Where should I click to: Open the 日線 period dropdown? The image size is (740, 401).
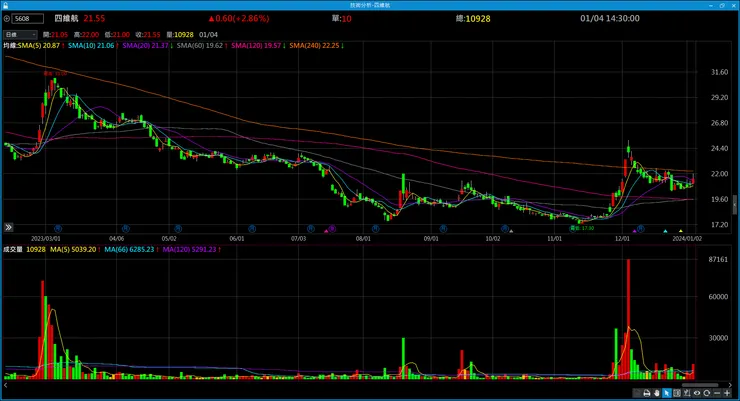pyautogui.click(x=20, y=34)
